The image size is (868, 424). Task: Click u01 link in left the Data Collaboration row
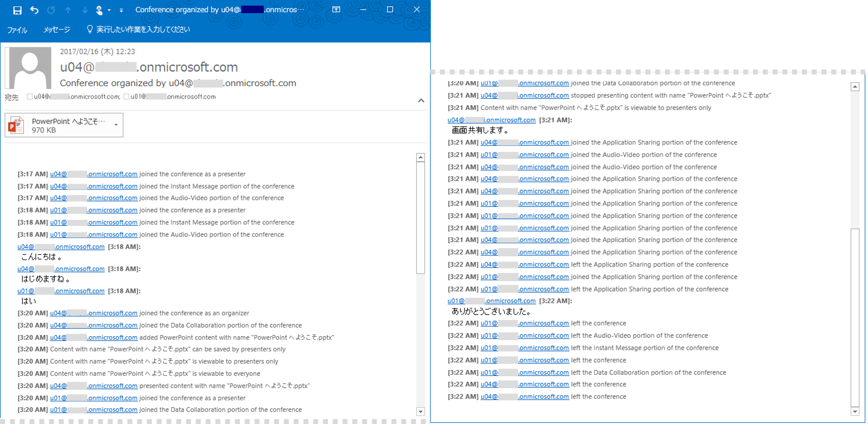[x=525, y=373]
